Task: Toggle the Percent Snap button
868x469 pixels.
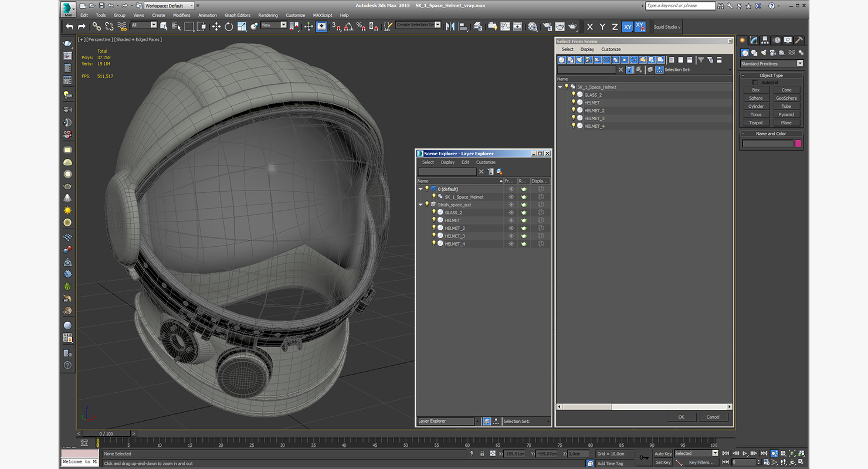Action: coord(361,26)
